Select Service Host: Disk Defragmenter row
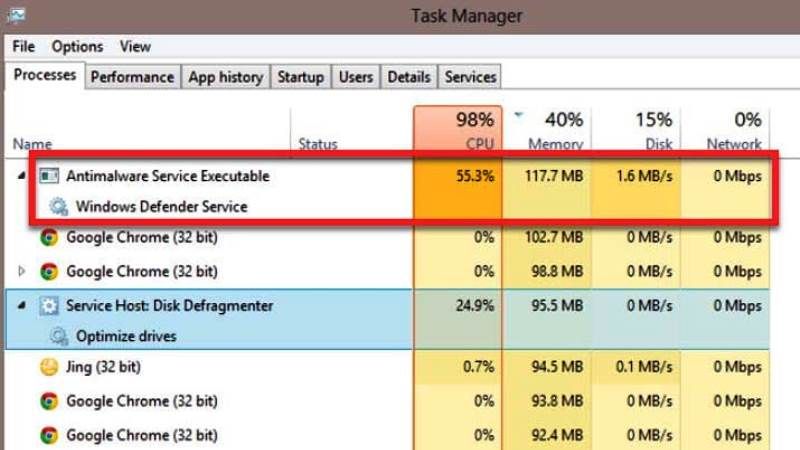 click(x=388, y=306)
